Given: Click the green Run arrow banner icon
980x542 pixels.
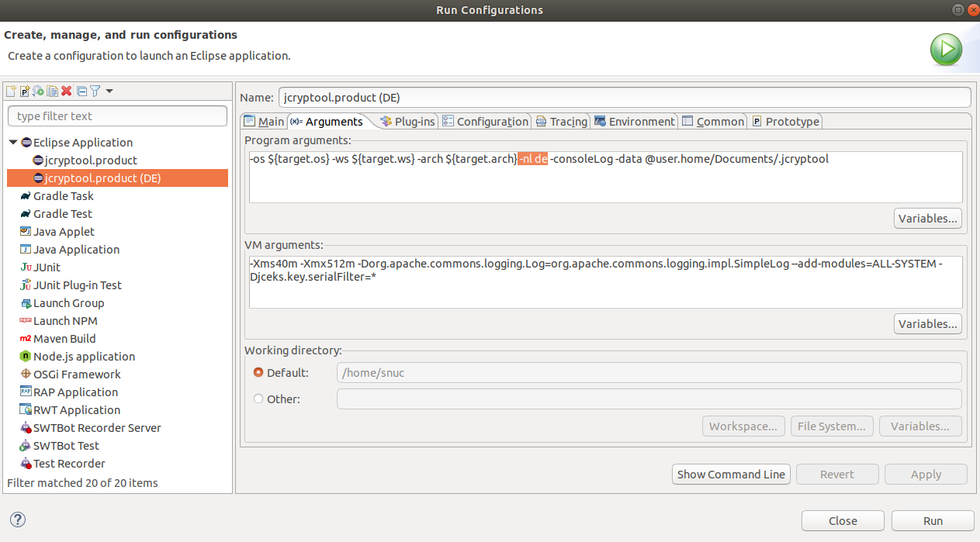Looking at the screenshot, I should point(946,50).
